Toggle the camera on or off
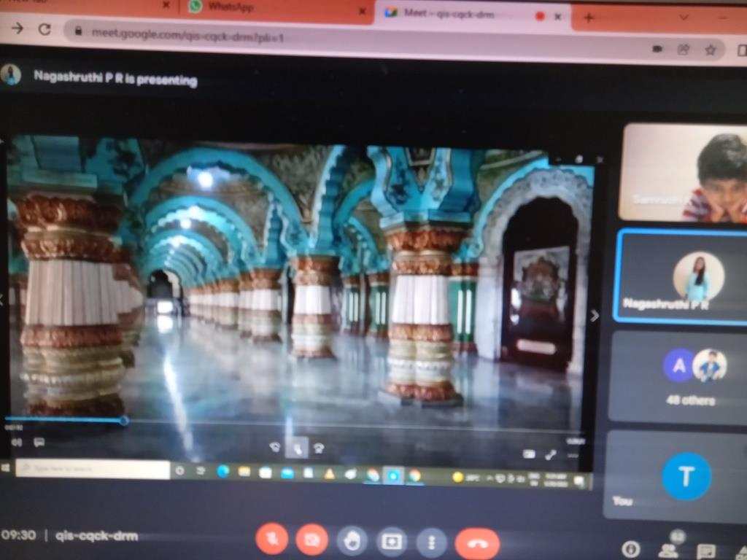747x560 pixels. (x=311, y=540)
